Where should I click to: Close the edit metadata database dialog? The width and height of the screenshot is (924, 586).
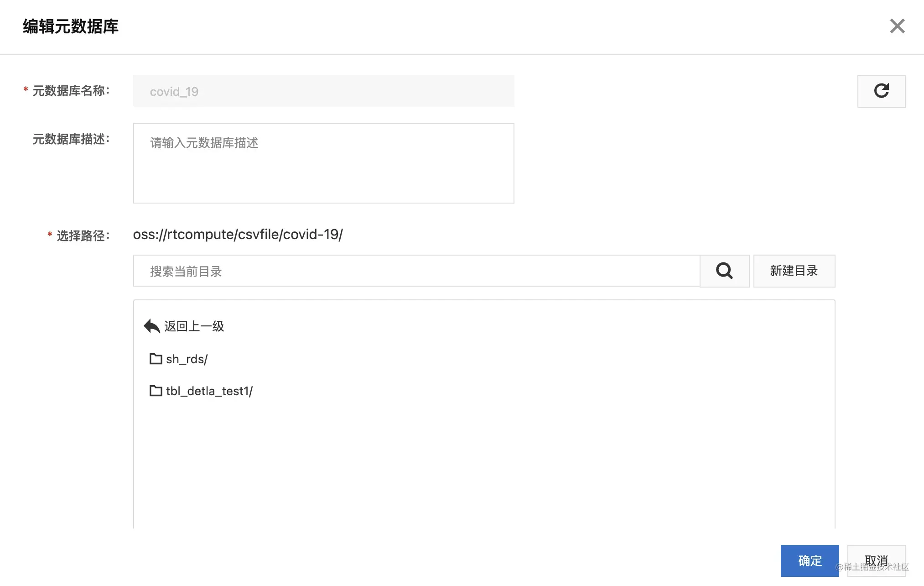(x=897, y=26)
